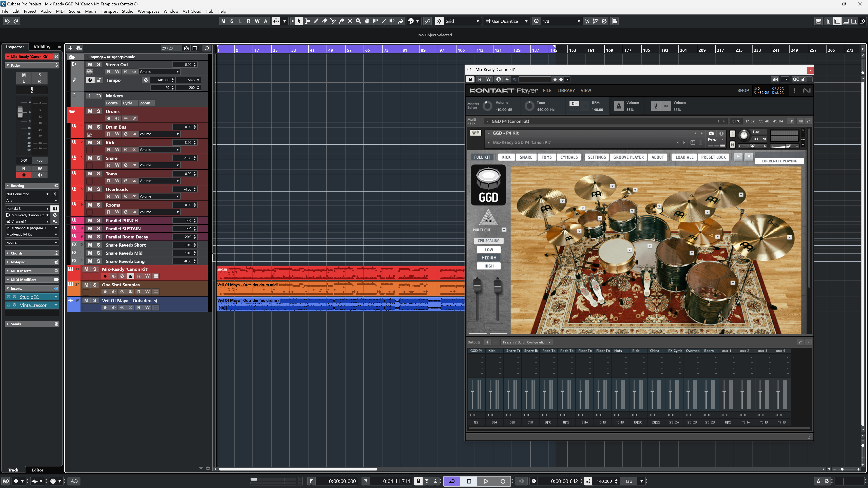This screenshot has width=868, height=488.
Task: Select the Glue tool
Action: coord(341,21)
